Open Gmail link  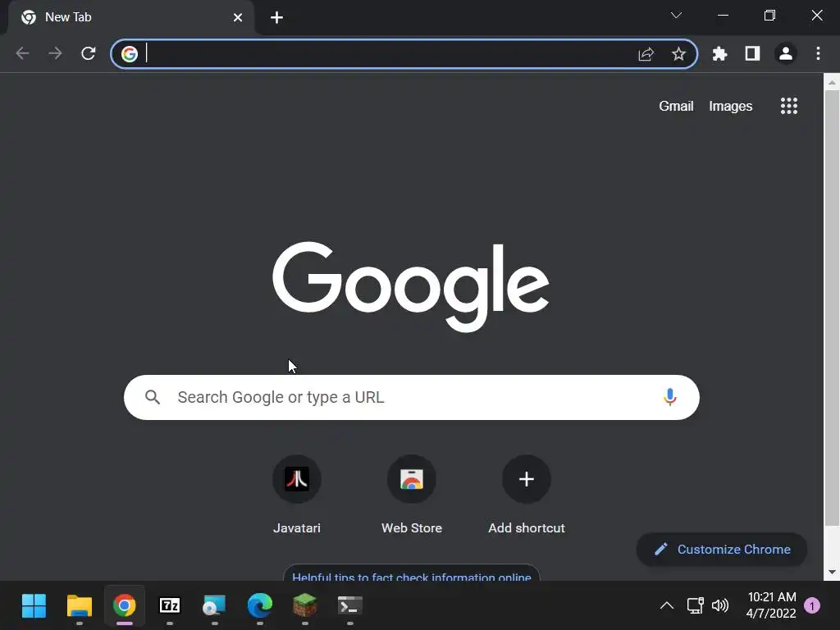pos(676,106)
